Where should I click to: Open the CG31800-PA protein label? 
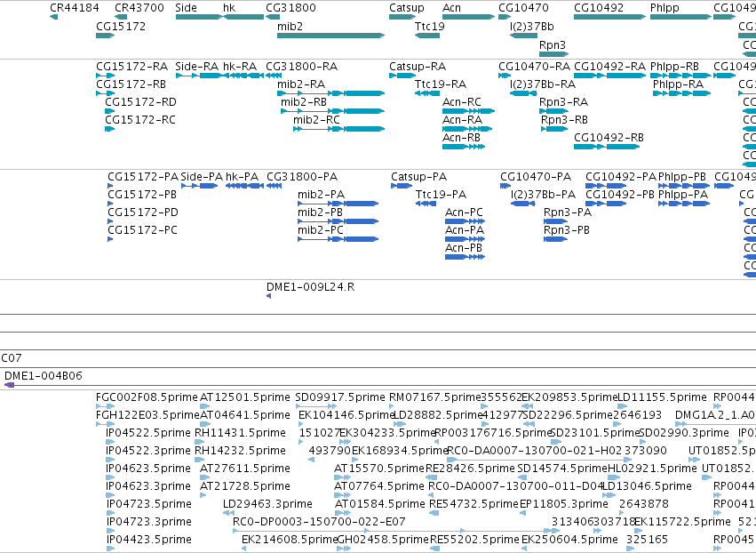pyautogui.click(x=302, y=177)
